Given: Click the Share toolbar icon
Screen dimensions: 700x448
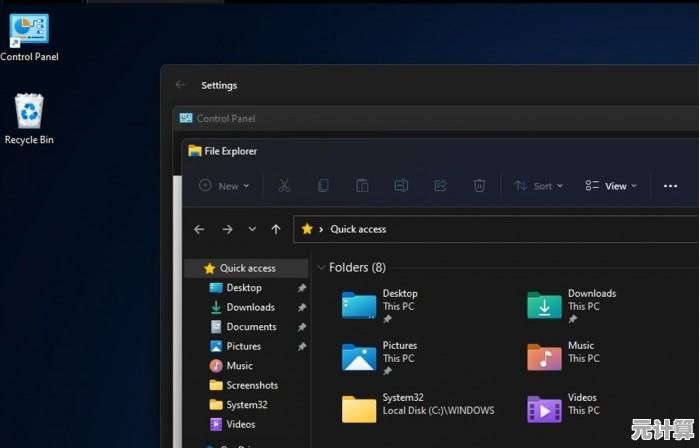Looking at the screenshot, I should 441,186.
